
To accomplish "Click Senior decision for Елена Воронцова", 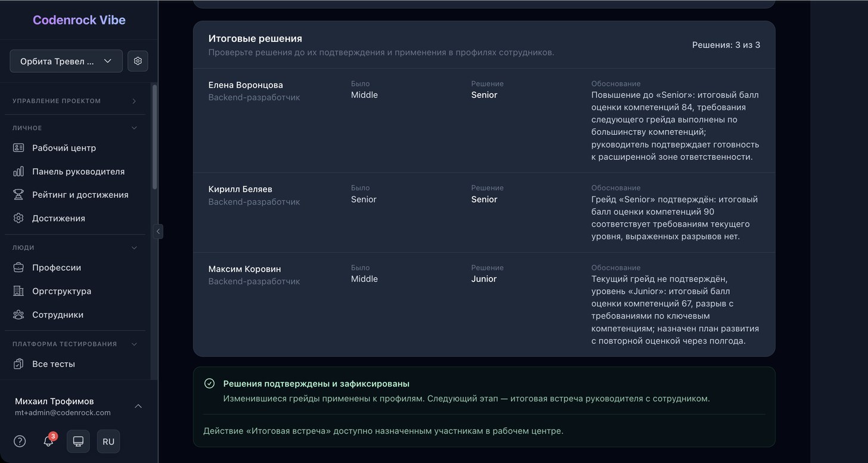I will click(x=484, y=95).
